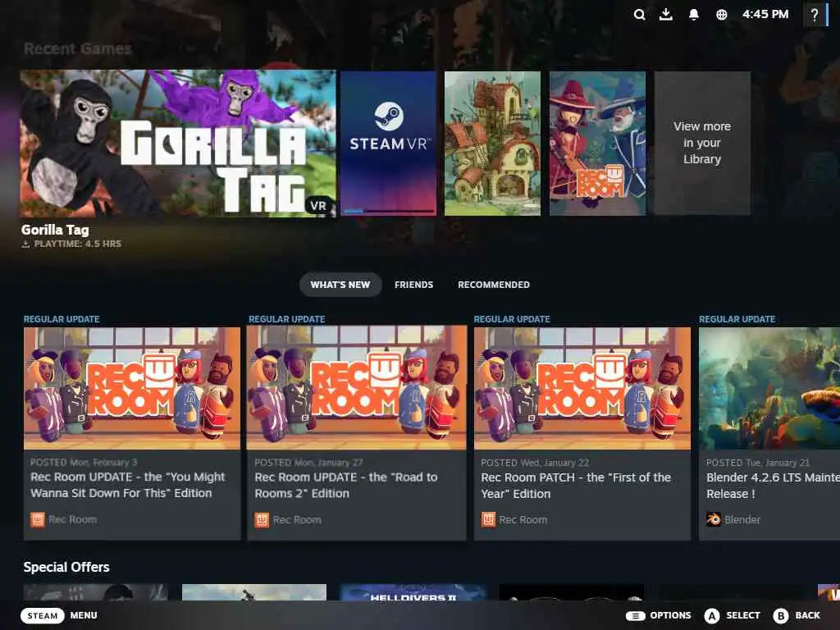Click Rec Room name under January 22 post

click(523, 519)
